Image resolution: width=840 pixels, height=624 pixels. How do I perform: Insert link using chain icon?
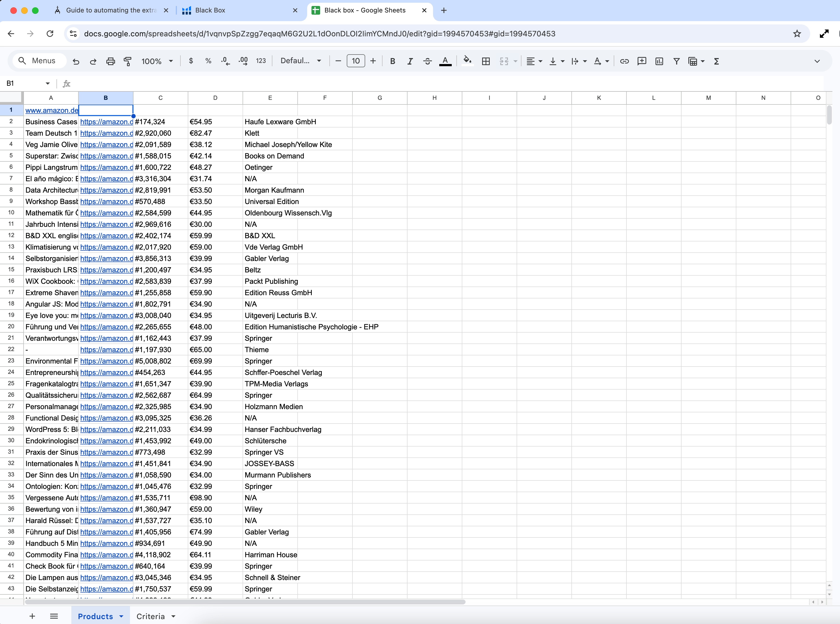[x=624, y=61]
